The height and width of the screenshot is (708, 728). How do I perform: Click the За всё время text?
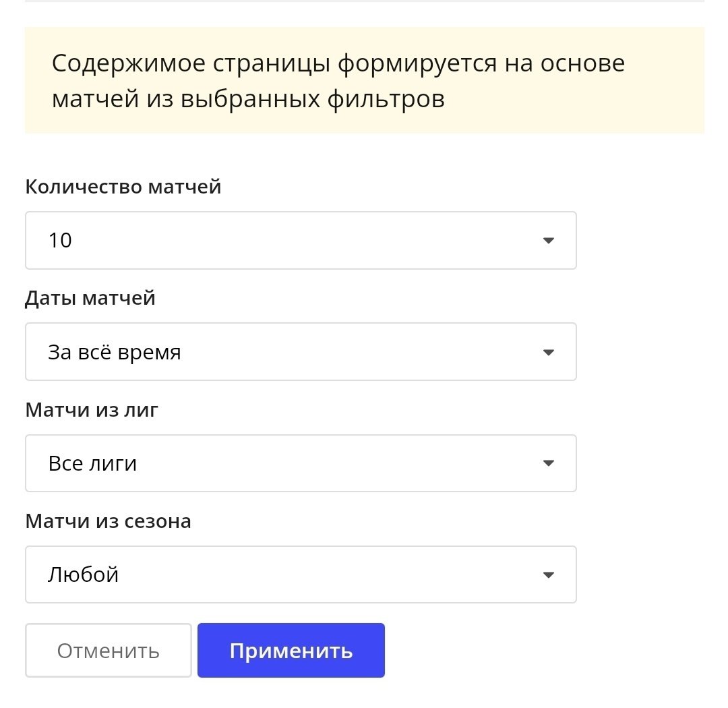pos(115,352)
